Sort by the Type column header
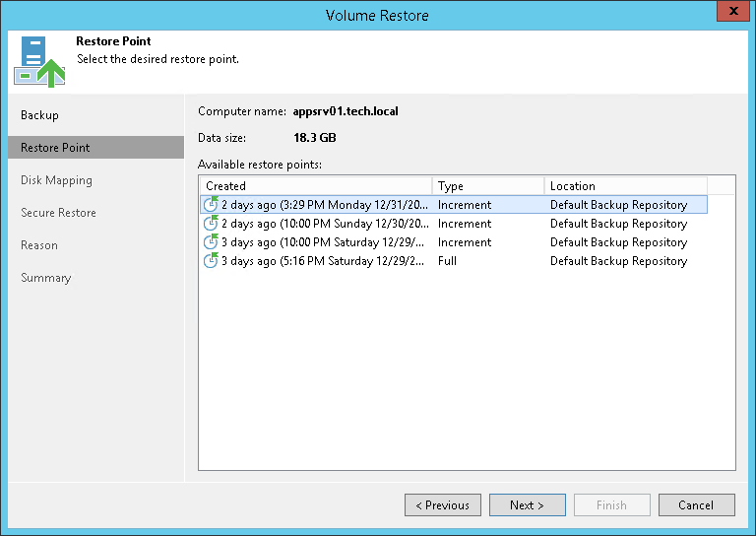The width and height of the screenshot is (756, 536). 488,186
